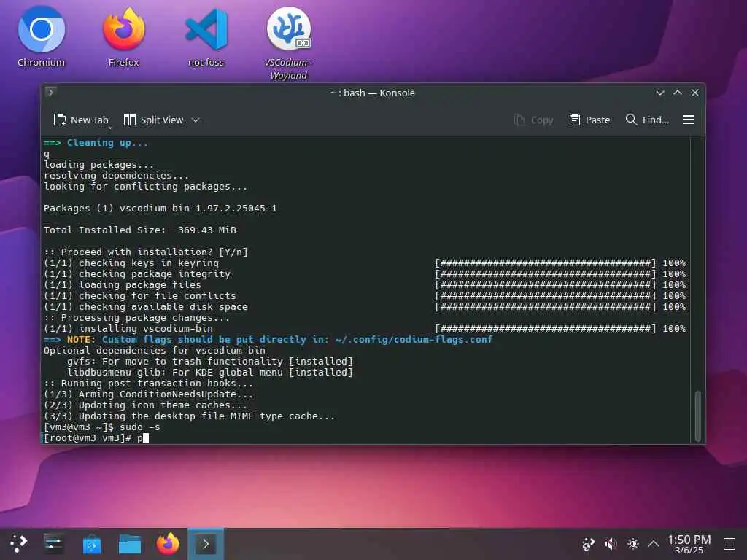The width and height of the screenshot is (747, 560).
Task: Click the Show Desktop button in panel
Action: click(x=729, y=543)
